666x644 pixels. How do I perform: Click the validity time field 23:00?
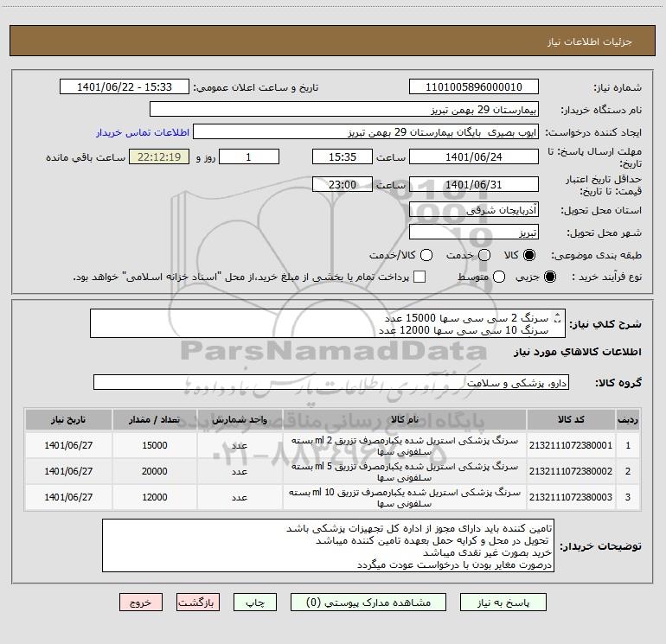[343, 184]
